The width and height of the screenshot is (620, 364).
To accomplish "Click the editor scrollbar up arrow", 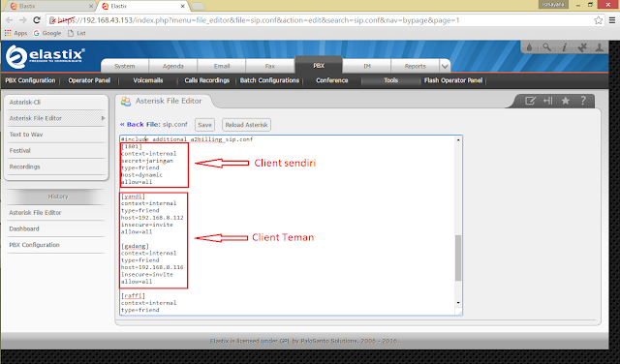I will pos(458,139).
